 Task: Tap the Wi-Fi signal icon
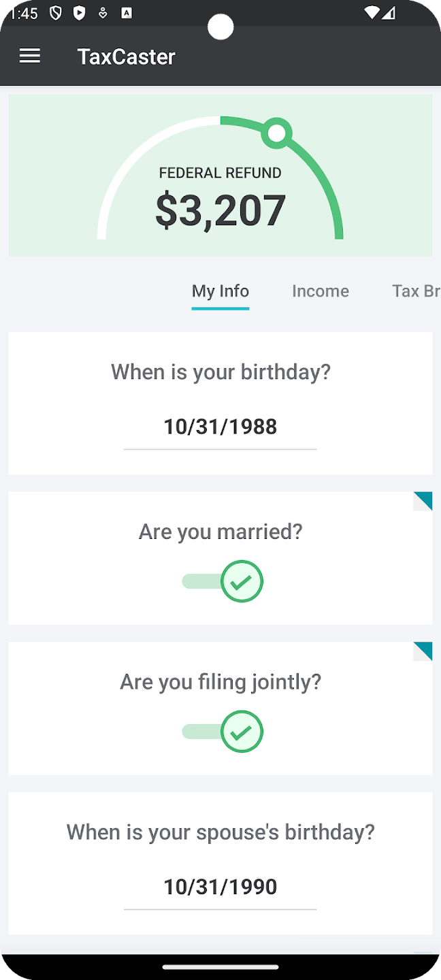coord(372,13)
